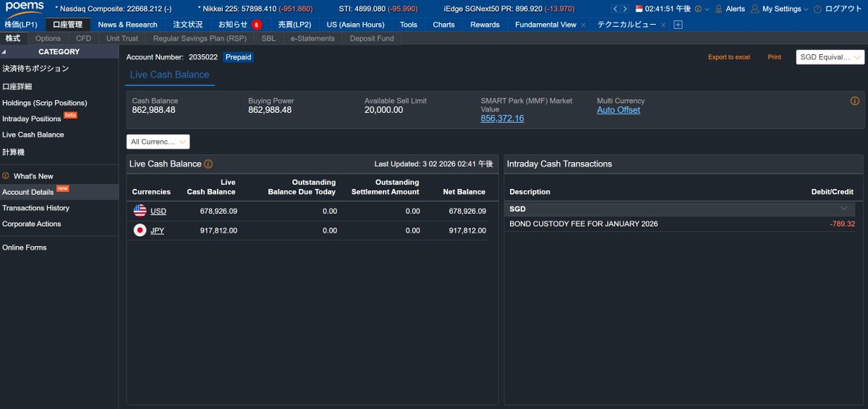This screenshot has height=409, width=868.
Task: Select the 株式 sub-tab
Action: [13, 38]
